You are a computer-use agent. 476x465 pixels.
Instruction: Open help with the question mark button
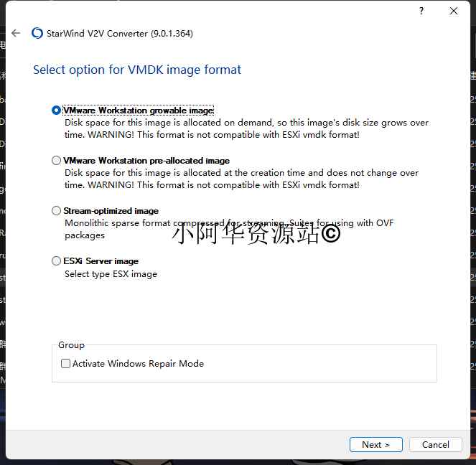(421, 11)
